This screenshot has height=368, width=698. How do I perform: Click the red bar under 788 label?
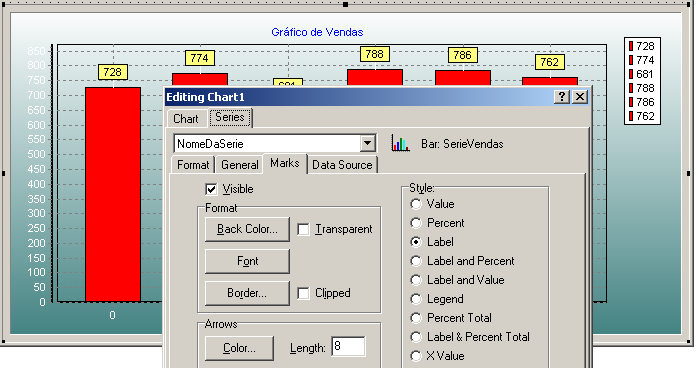(375, 77)
